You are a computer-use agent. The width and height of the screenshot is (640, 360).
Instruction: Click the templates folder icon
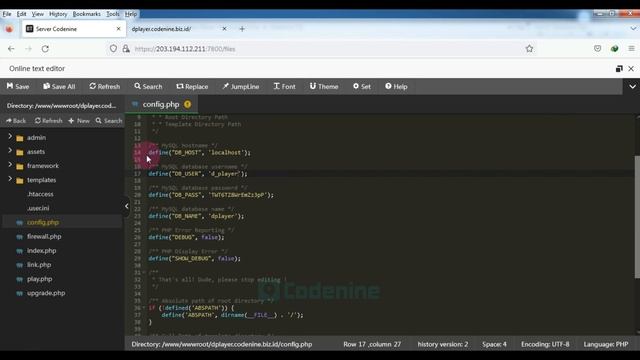(20, 180)
